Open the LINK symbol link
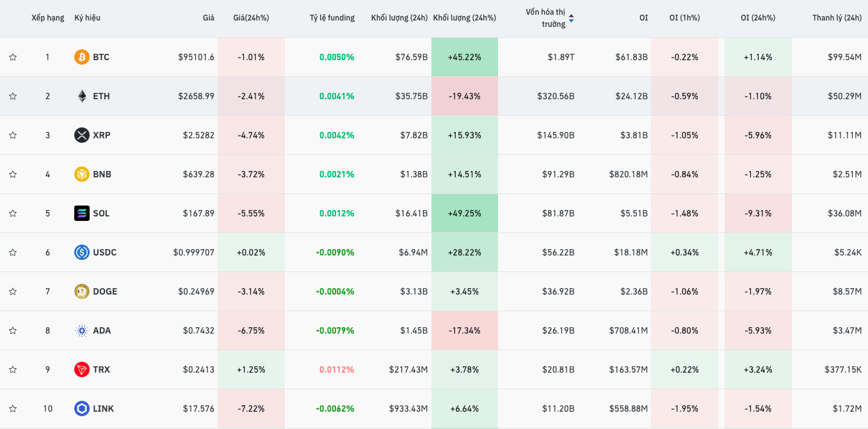868x429 pixels. point(103,409)
